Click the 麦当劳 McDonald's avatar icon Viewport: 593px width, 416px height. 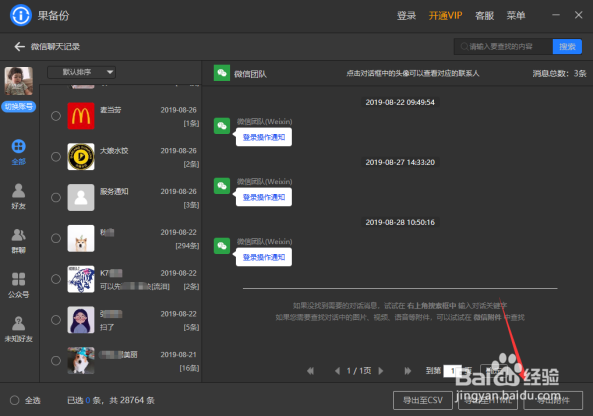point(81,116)
